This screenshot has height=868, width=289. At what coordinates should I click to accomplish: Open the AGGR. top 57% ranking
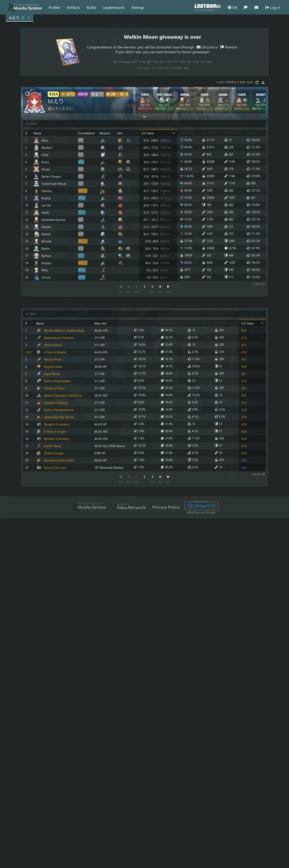pyautogui.click(x=223, y=101)
